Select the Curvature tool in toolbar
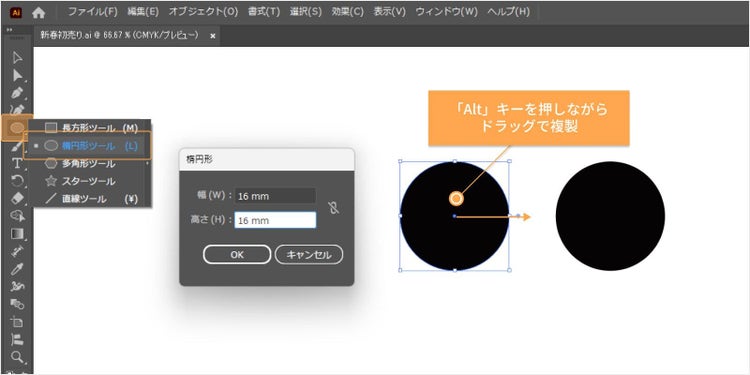 click(17, 110)
